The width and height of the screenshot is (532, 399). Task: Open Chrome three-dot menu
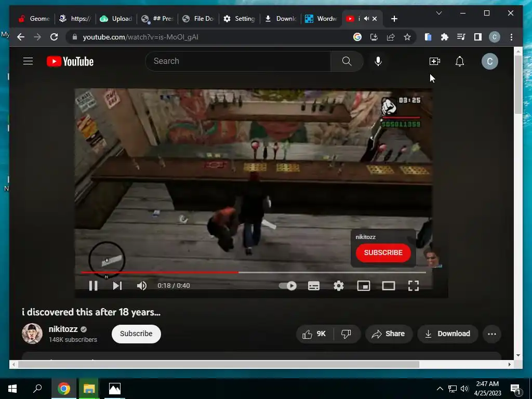(511, 37)
